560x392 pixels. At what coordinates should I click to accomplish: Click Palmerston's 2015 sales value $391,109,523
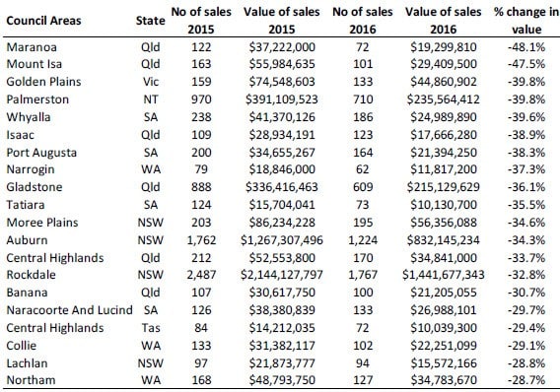click(x=281, y=99)
